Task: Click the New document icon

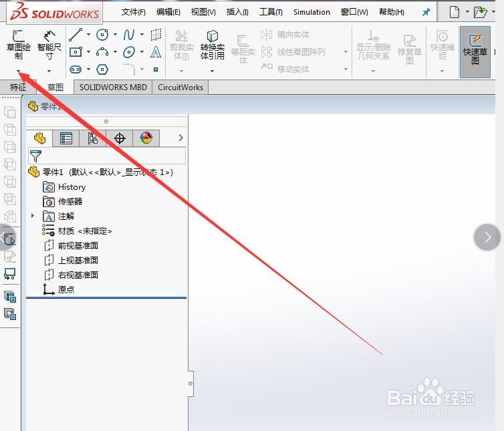Action: [454, 12]
